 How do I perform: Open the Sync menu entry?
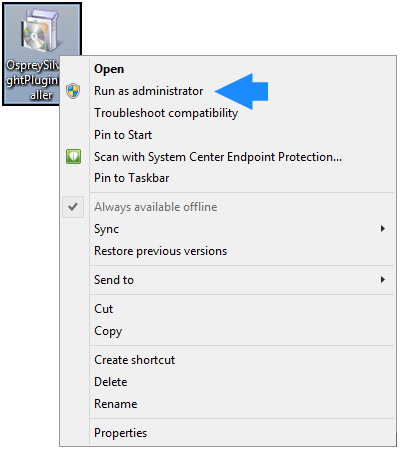pos(106,229)
